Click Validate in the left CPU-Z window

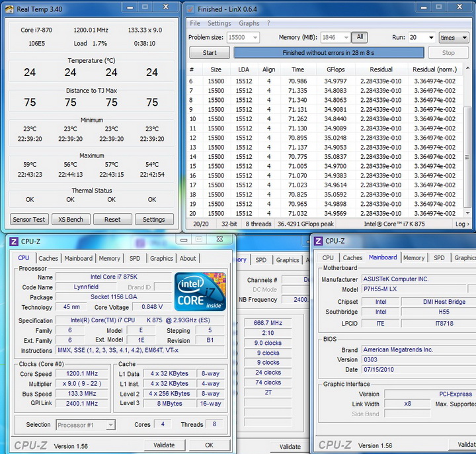[x=164, y=445]
